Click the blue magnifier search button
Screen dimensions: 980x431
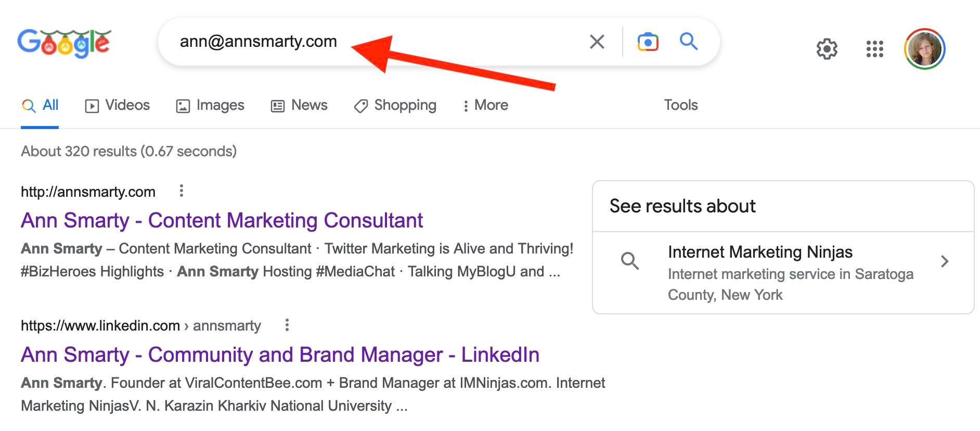[x=689, y=41]
